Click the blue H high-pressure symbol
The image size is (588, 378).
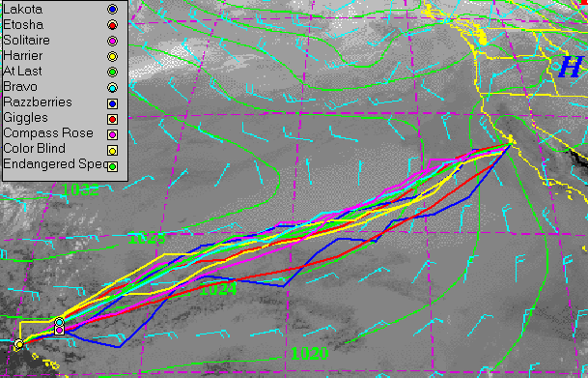tap(571, 68)
